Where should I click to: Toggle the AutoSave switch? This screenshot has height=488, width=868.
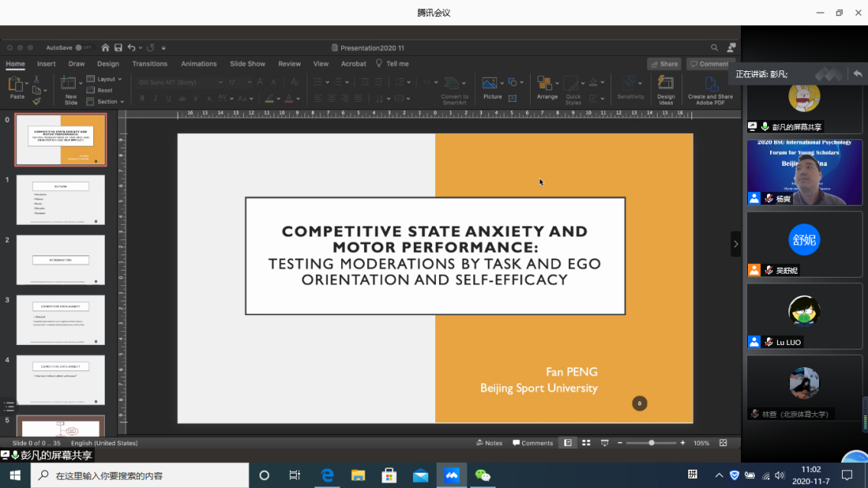click(x=83, y=47)
